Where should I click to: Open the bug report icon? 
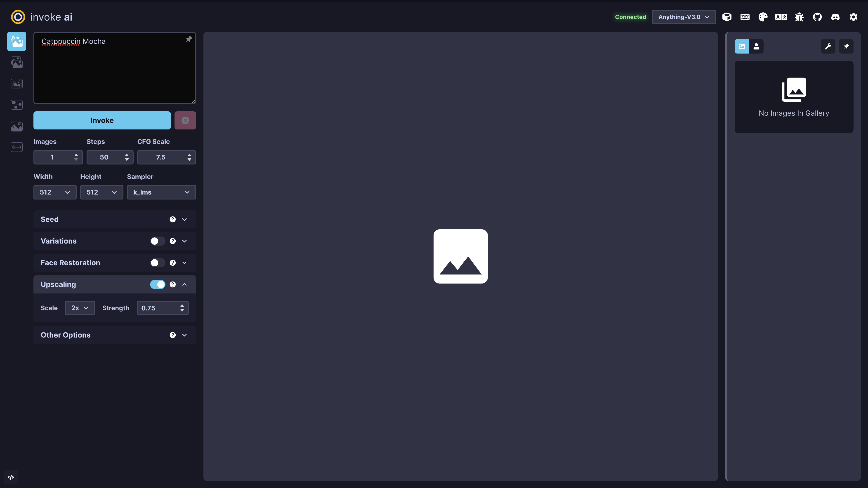point(799,17)
